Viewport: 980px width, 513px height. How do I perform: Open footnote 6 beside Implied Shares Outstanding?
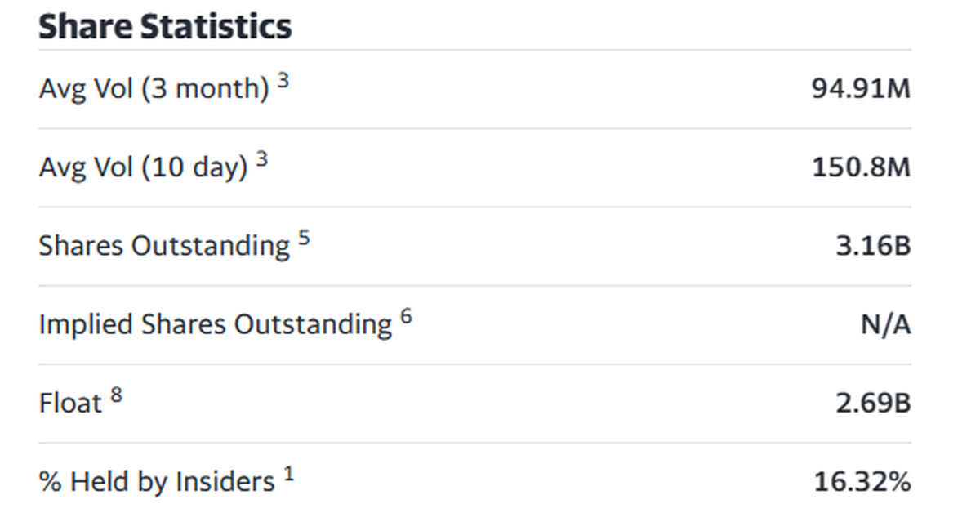click(x=406, y=317)
